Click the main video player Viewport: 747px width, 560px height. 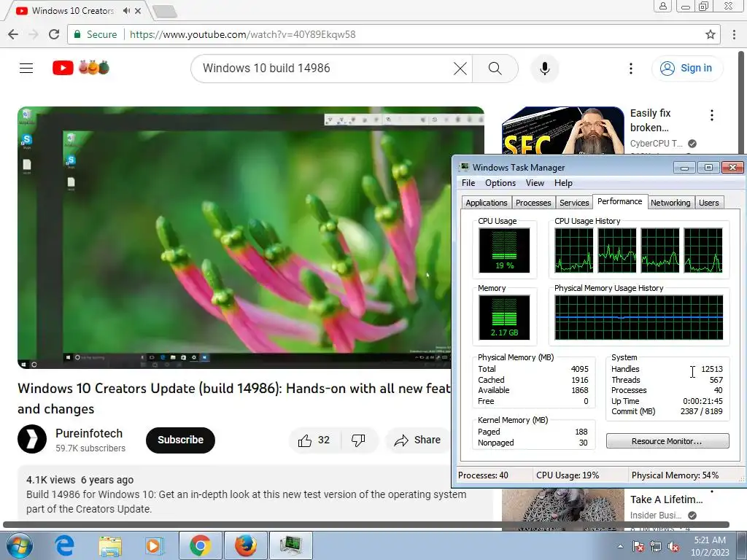pos(234,238)
